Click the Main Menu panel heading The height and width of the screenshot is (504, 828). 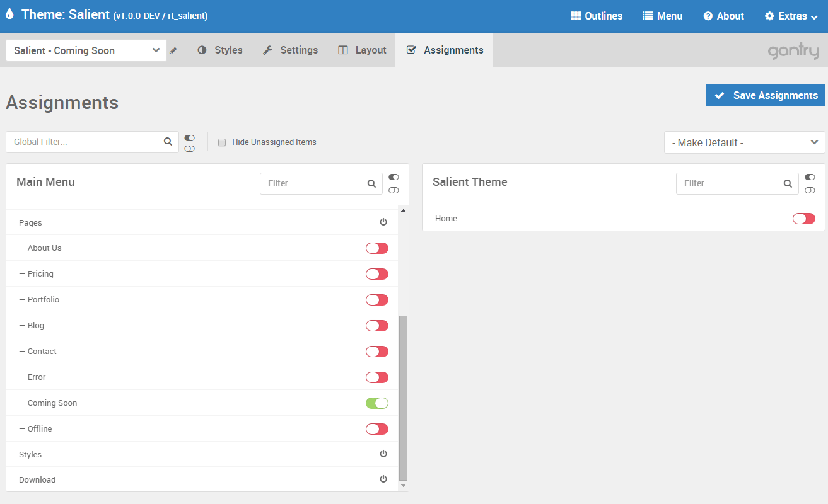pos(45,182)
